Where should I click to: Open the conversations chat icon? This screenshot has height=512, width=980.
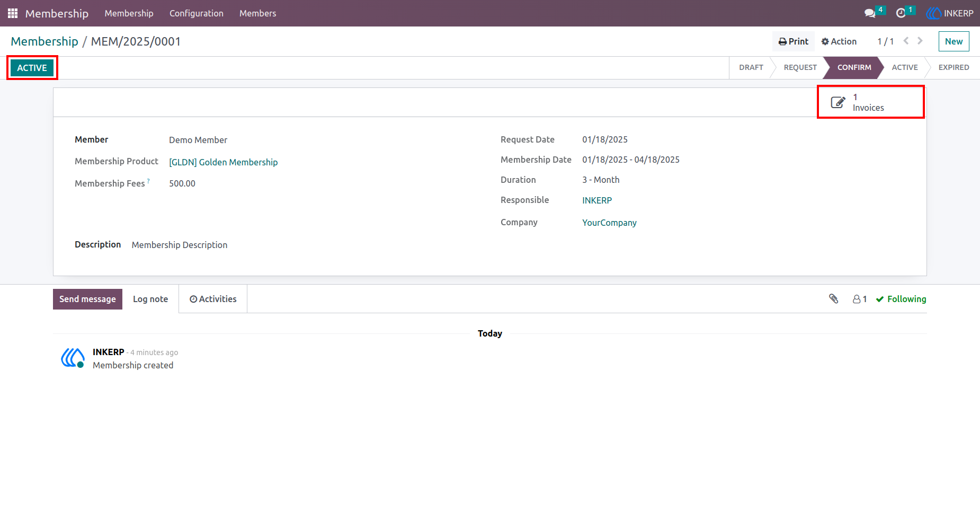click(x=870, y=13)
